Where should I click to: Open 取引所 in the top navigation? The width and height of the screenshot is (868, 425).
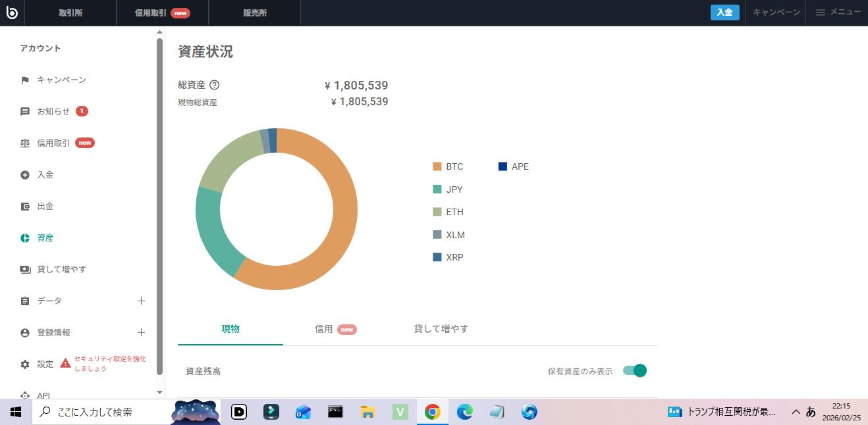(70, 12)
